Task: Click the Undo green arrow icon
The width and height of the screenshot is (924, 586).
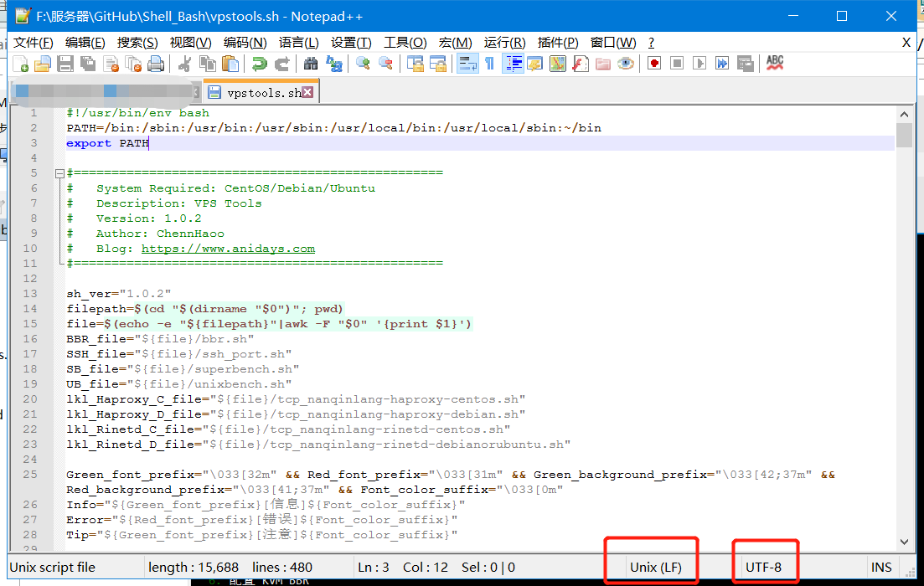Action: tap(260, 64)
